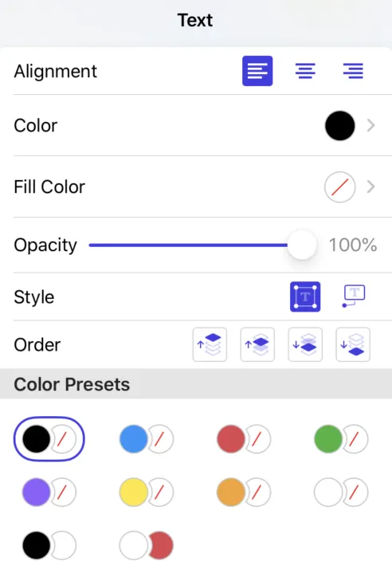The image size is (392, 581).
Task: Choose the text box style icon
Action: click(x=305, y=296)
